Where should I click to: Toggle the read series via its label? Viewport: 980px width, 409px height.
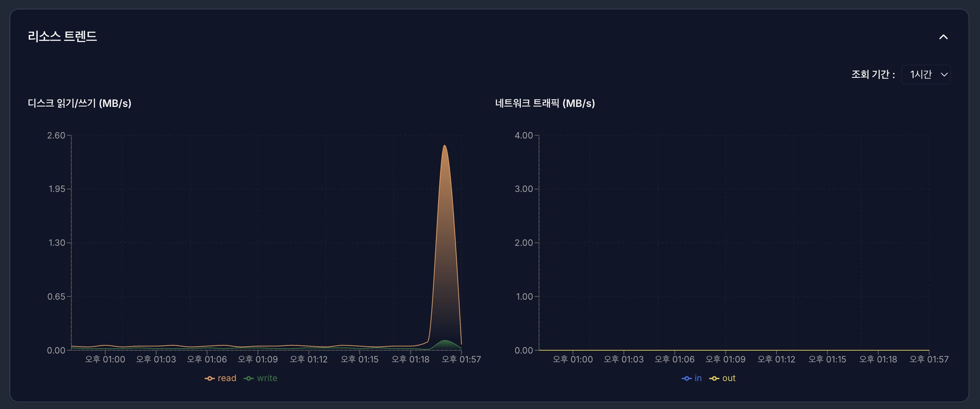coord(227,378)
